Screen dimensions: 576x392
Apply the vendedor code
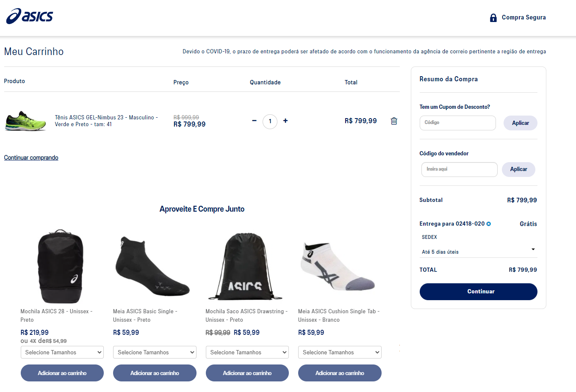coord(518,169)
